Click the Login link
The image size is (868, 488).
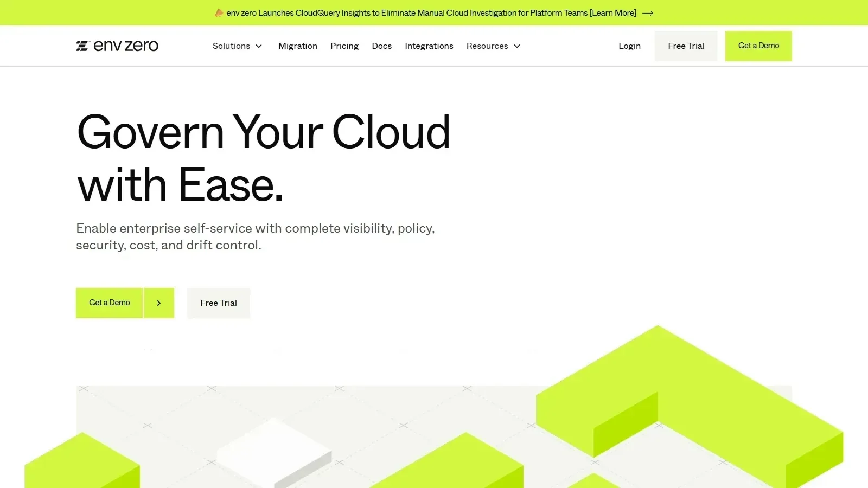click(629, 46)
